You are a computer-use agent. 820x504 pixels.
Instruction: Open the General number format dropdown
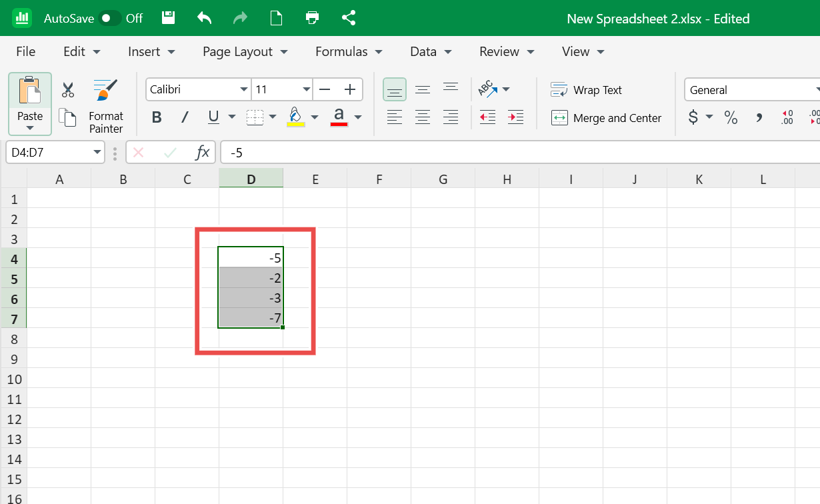[x=752, y=89]
